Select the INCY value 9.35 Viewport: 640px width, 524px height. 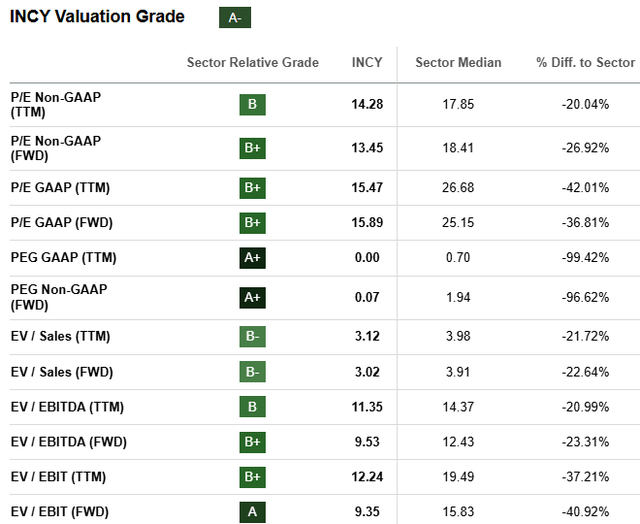[367, 512]
